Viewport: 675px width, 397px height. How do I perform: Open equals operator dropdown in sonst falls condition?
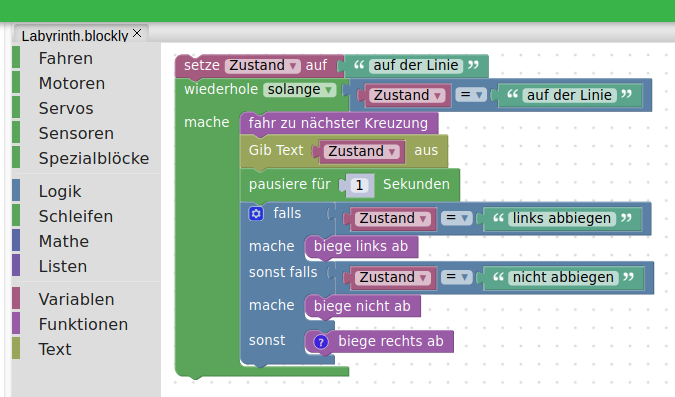pyautogui.click(x=456, y=277)
